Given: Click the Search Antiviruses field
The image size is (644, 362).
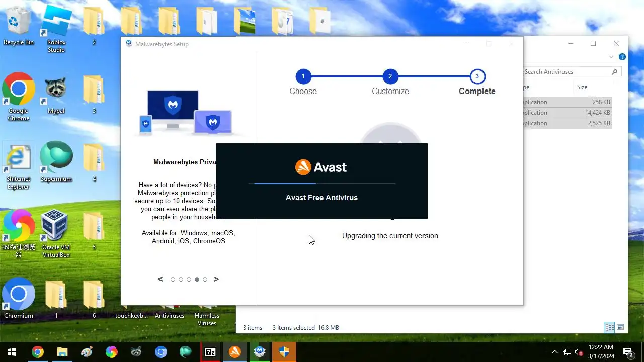Looking at the screenshot, I should coord(572,72).
